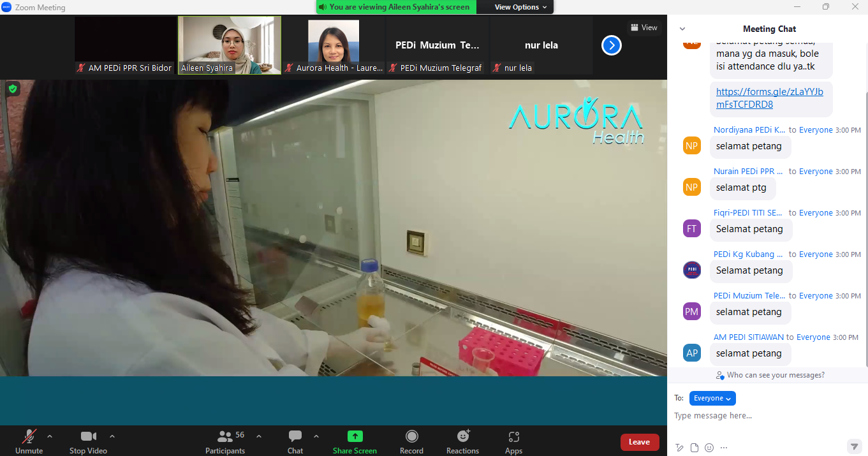
Task: Unmute the microphone
Action: click(29, 441)
